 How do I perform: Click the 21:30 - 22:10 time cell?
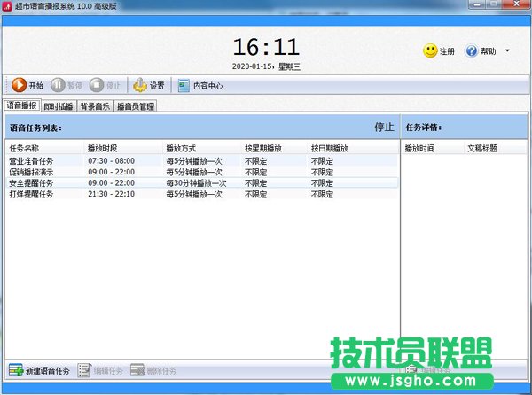[x=112, y=194]
